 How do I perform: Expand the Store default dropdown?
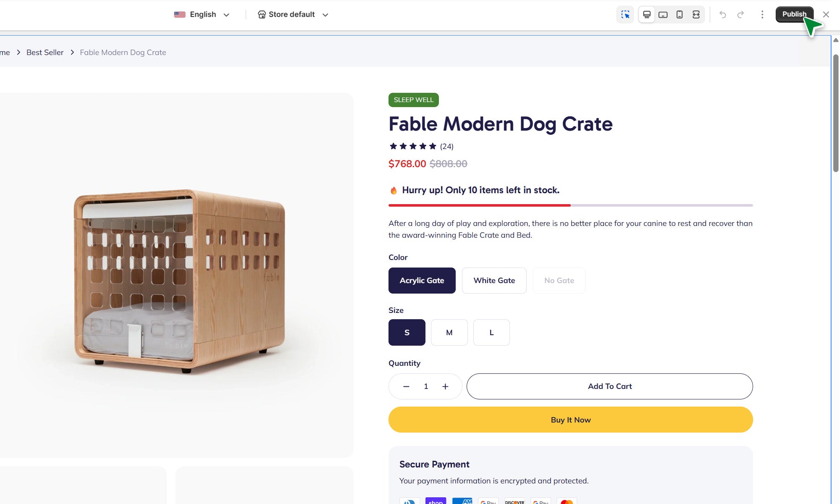pos(293,15)
